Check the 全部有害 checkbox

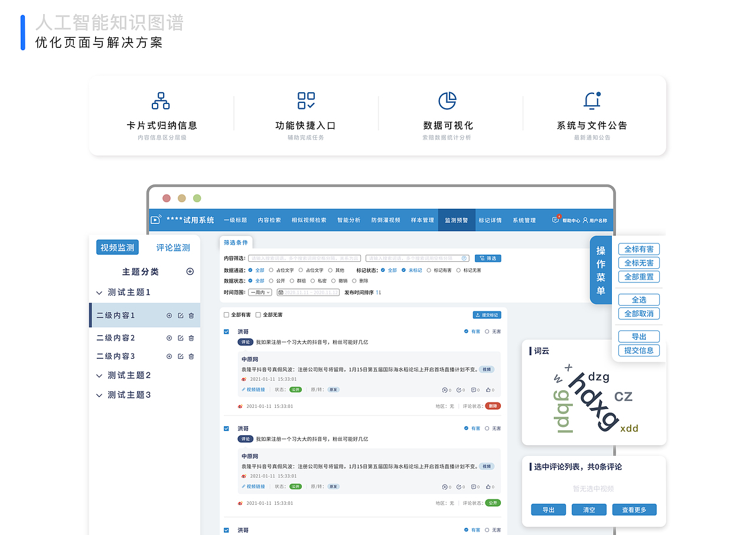tap(226, 315)
